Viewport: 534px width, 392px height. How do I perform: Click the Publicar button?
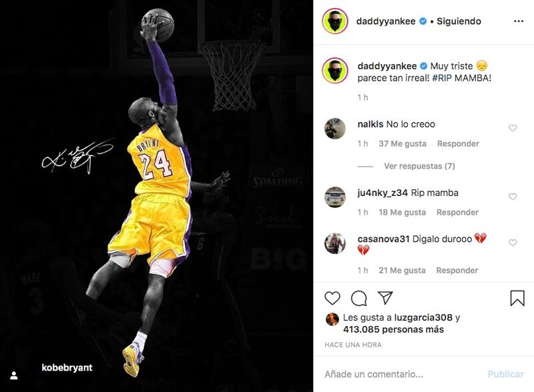click(505, 374)
